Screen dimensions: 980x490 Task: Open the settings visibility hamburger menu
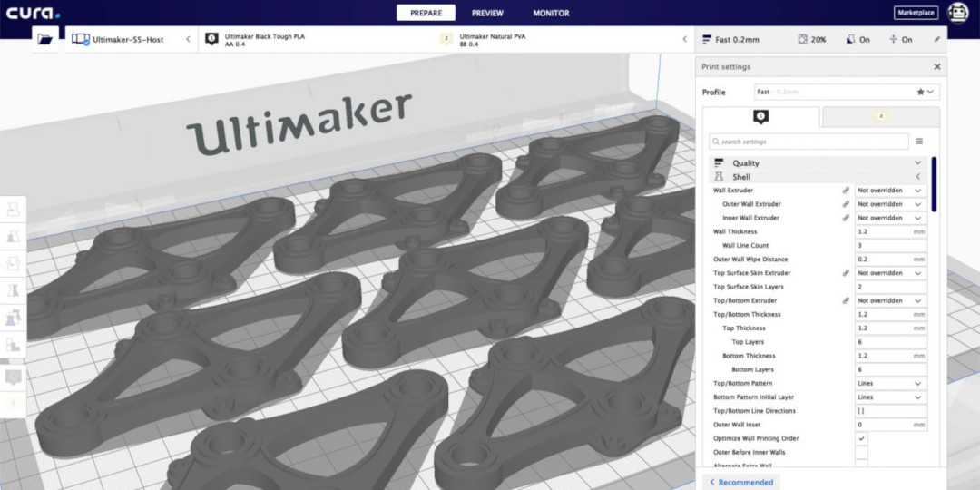pos(919,142)
